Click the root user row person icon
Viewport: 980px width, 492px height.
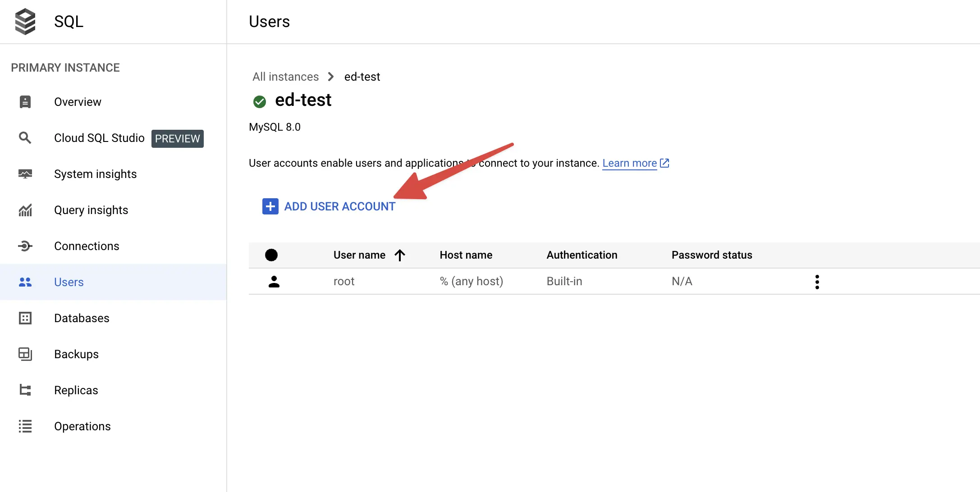click(274, 282)
